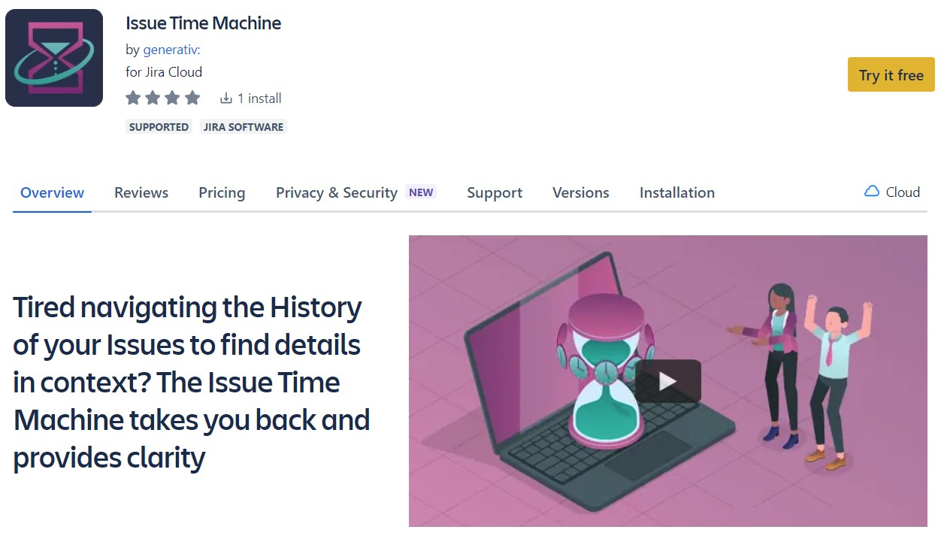The width and height of the screenshot is (941, 560).
Task: Click the Cloud hosting icon
Action: click(x=872, y=192)
